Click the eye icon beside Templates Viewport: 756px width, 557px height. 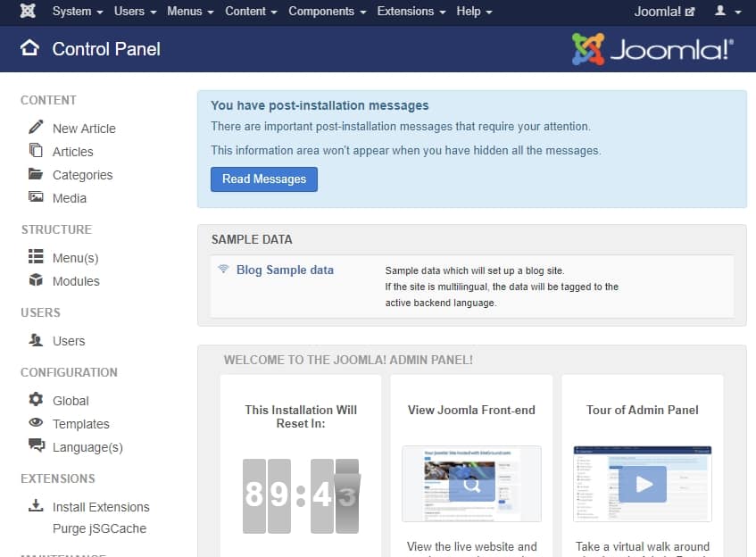click(36, 422)
